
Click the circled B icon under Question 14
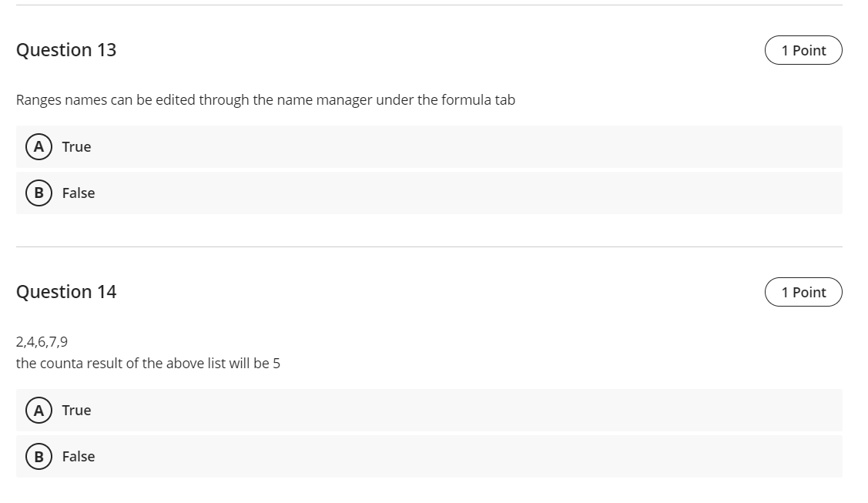click(x=37, y=456)
